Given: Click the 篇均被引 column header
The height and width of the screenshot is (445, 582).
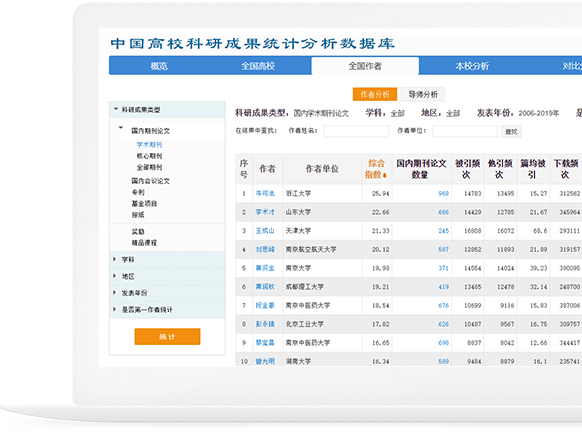Looking at the screenshot, I should (x=533, y=169).
